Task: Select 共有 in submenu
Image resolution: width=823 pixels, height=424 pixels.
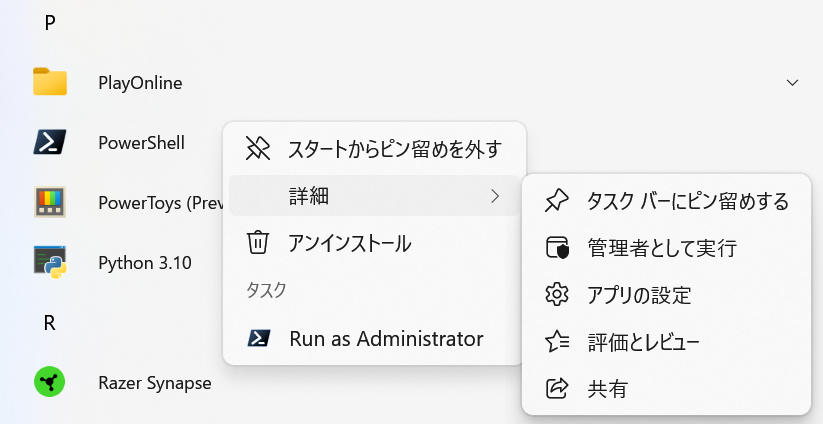Action: click(x=666, y=389)
